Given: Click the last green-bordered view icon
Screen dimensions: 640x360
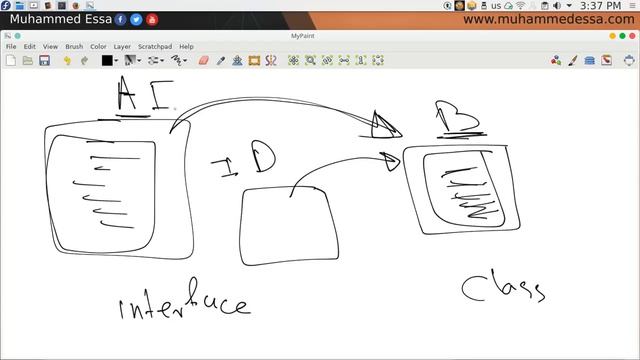Looking at the screenshot, I should (378, 61).
